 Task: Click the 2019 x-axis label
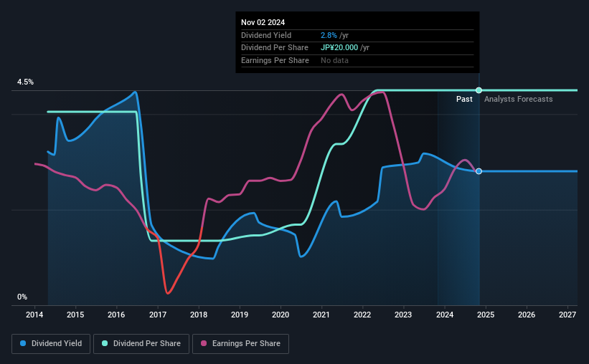[x=240, y=315]
